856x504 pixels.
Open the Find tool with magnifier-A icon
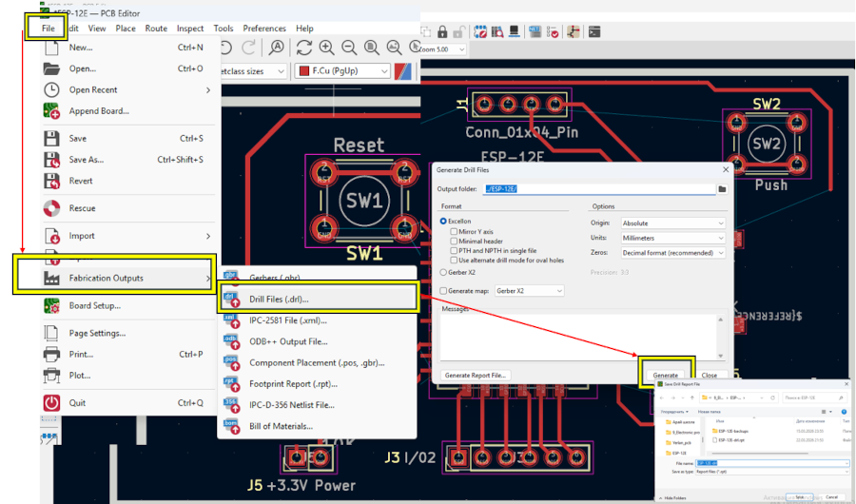(276, 48)
